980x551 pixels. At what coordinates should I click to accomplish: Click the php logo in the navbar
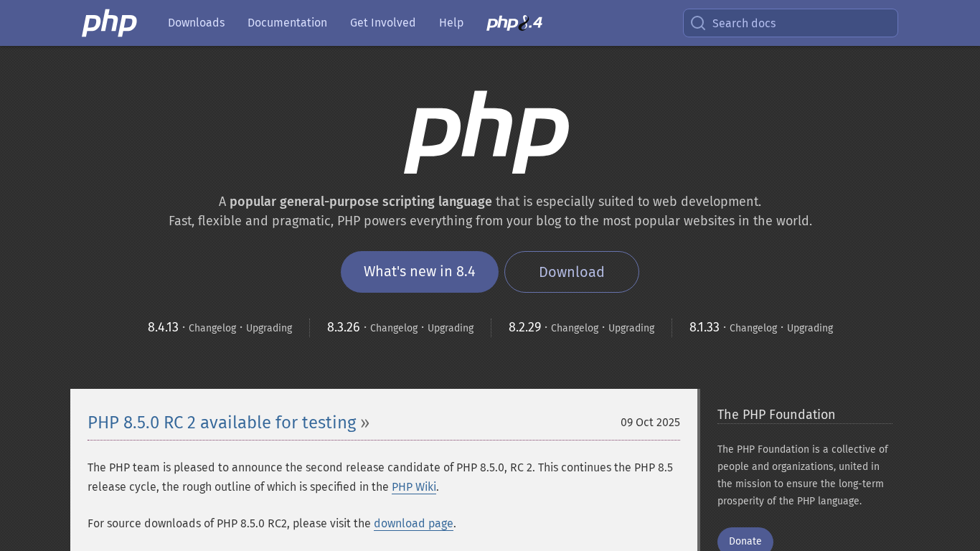click(x=109, y=23)
